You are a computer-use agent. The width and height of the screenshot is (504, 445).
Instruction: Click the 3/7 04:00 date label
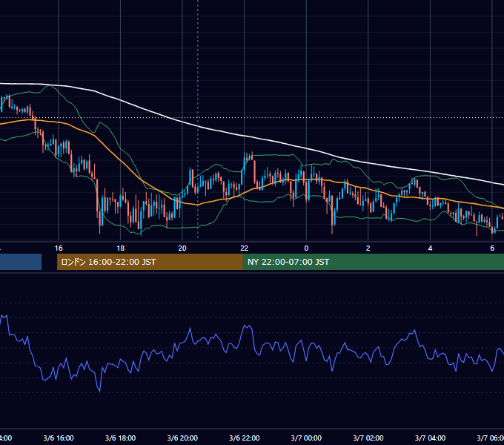(x=430, y=438)
